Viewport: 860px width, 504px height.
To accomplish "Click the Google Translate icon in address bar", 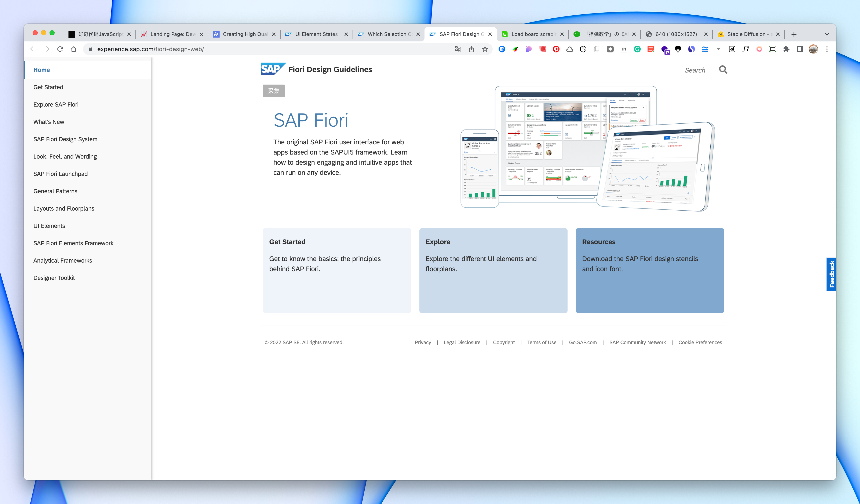I will coord(458,49).
